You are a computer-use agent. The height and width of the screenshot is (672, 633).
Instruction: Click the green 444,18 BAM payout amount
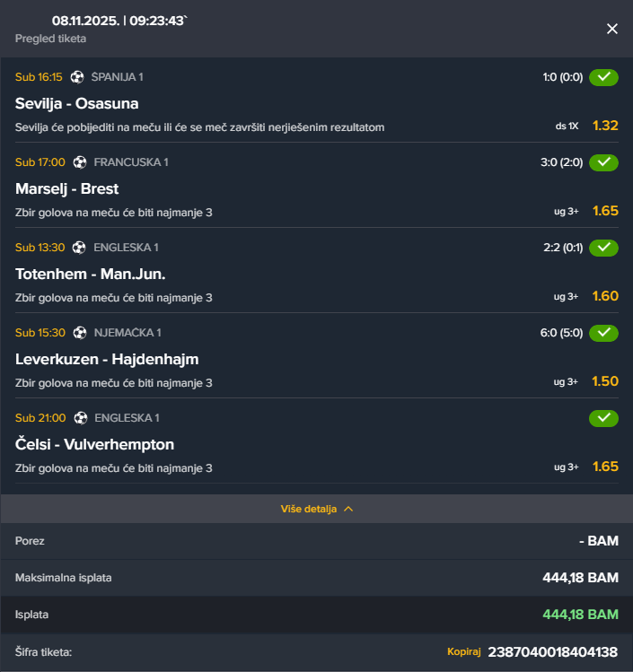pyautogui.click(x=580, y=615)
